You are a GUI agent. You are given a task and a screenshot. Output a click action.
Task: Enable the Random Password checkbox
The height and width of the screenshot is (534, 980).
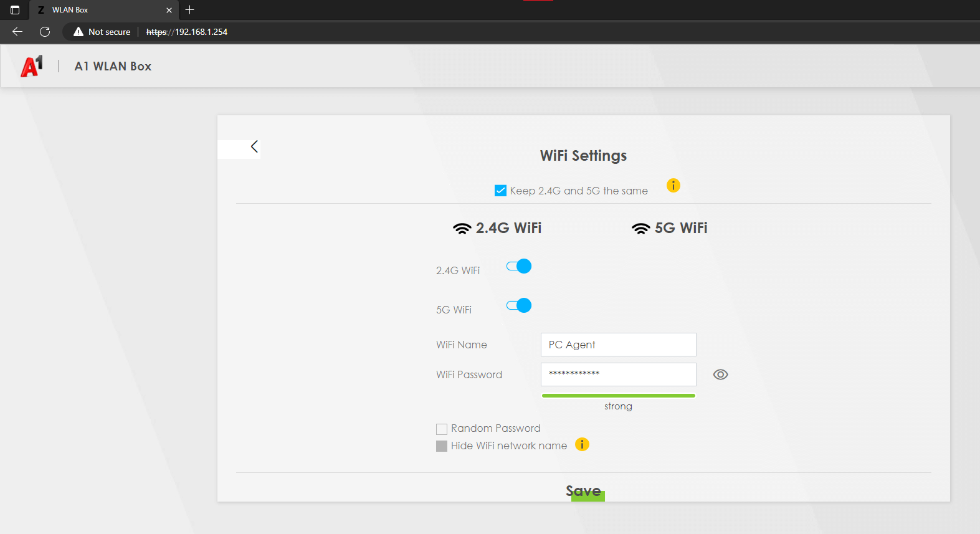[x=442, y=429]
